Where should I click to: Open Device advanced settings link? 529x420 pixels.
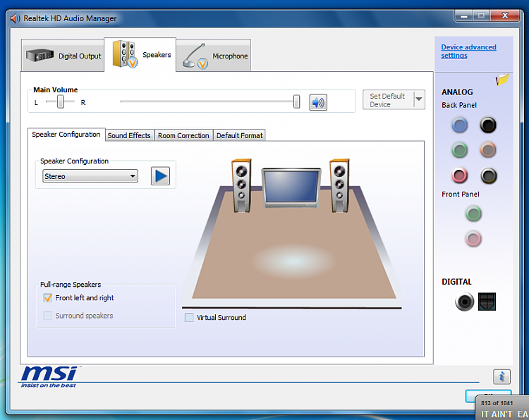tap(468, 51)
